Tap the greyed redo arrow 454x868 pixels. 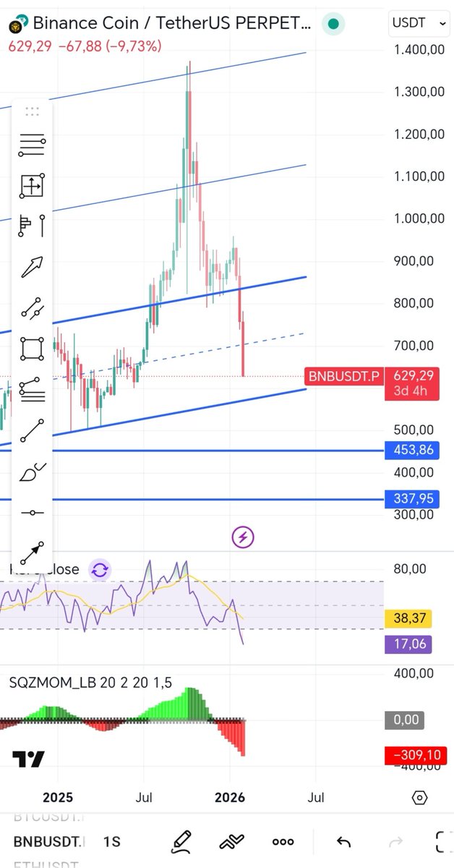(396, 842)
